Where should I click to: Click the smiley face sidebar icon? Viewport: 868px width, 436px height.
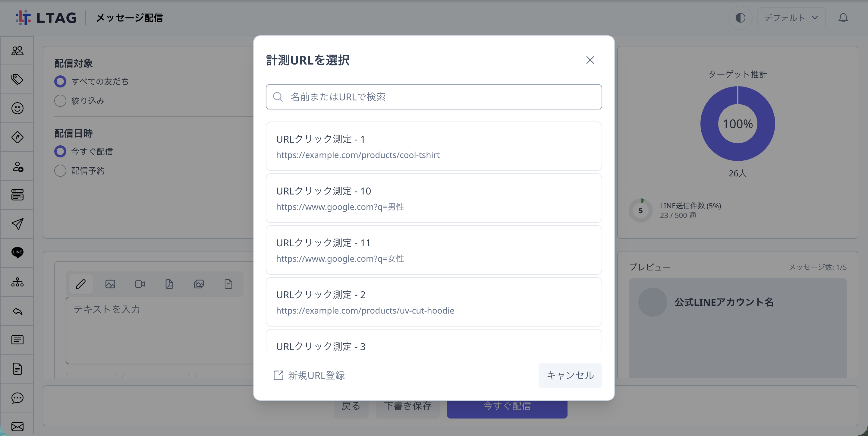[17, 108]
